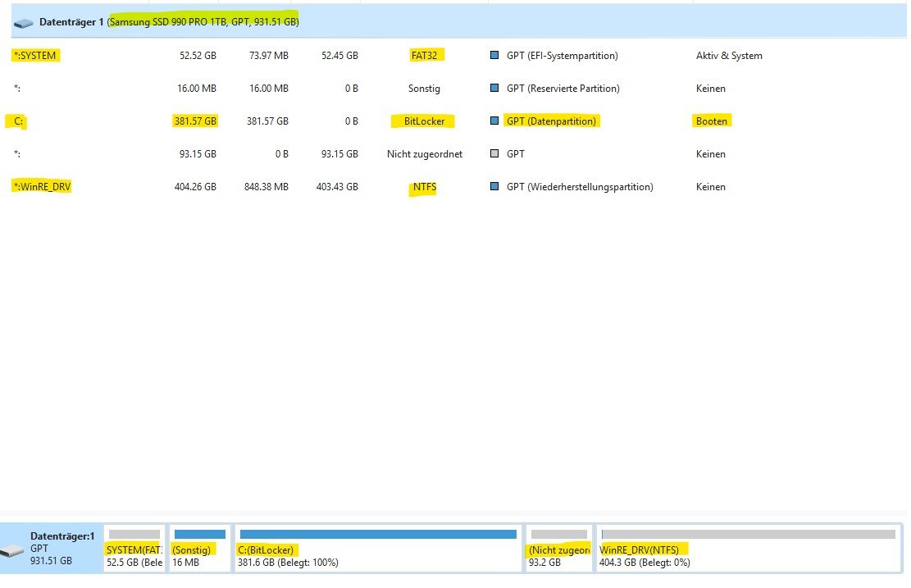Click the Aktiv & System status cell

pyautogui.click(x=729, y=55)
